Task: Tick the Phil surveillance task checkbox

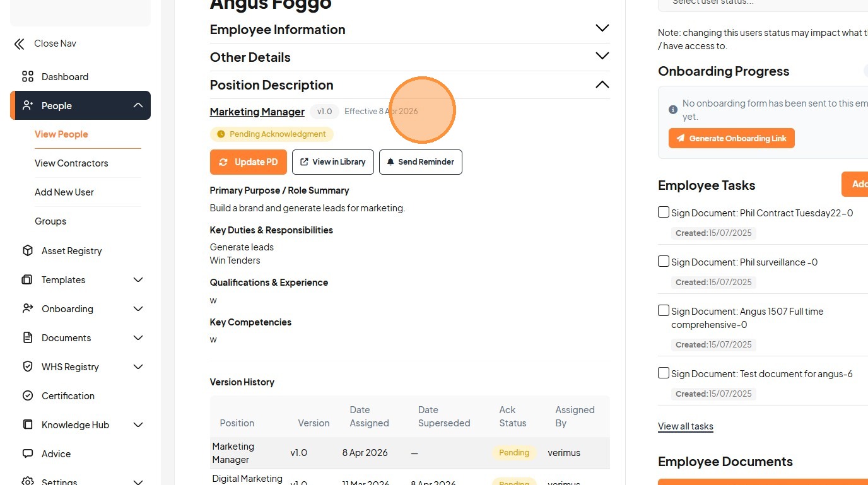Action: 664,262
